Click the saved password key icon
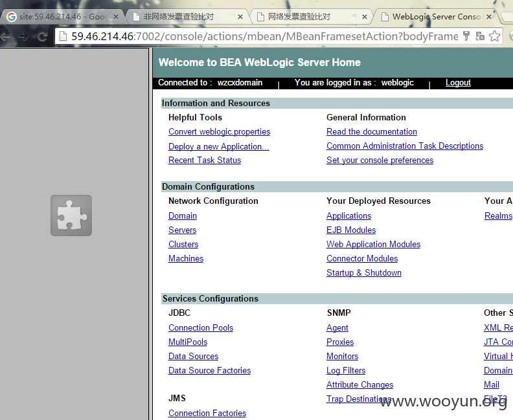The image size is (513, 420). tap(466, 36)
